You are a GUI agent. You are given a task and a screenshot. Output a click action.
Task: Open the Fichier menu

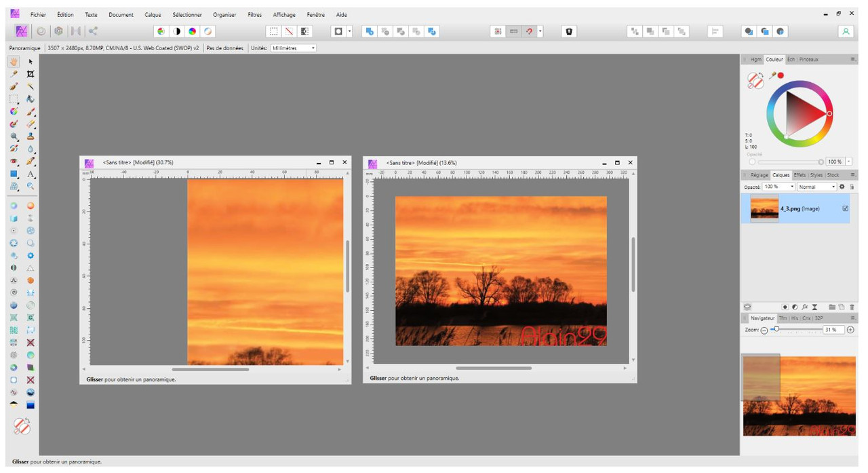[38, 15]
